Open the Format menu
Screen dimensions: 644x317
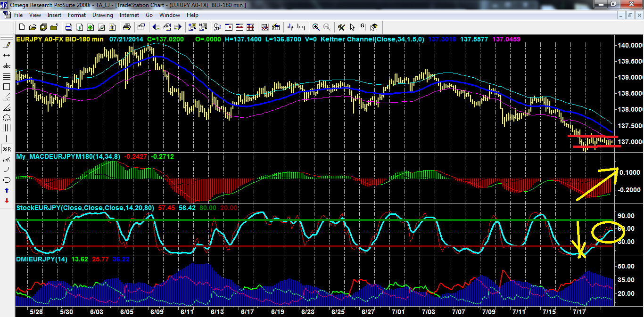pyautogui.click(x=77, y=15)
